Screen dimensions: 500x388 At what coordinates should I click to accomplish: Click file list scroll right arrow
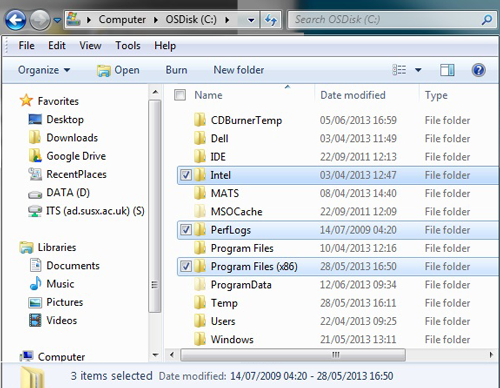tap(491, 355)
